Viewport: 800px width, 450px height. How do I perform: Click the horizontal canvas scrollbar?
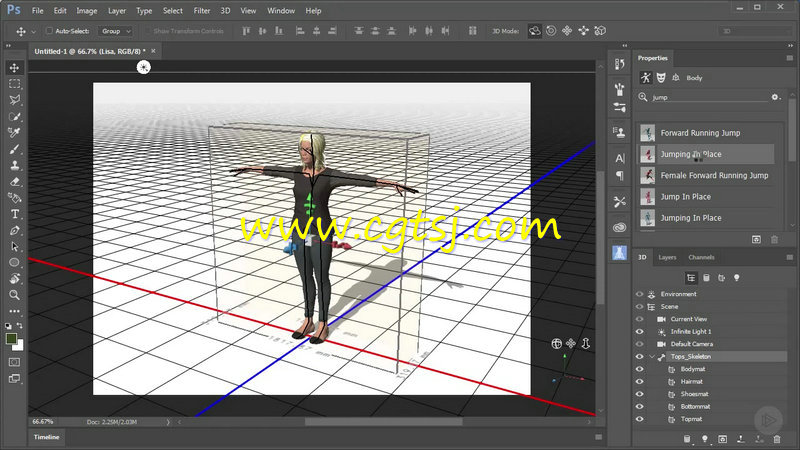point(384,422)
